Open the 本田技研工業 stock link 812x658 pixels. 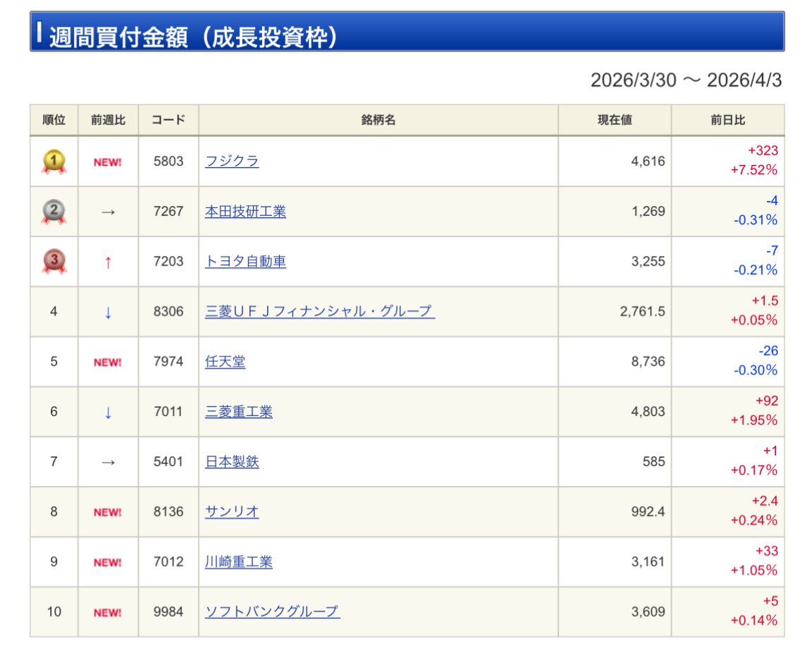point(245,212)
